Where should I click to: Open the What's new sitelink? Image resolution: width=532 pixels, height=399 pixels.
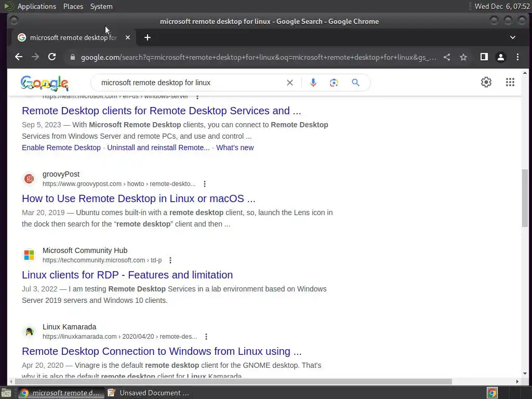[235, 148]
